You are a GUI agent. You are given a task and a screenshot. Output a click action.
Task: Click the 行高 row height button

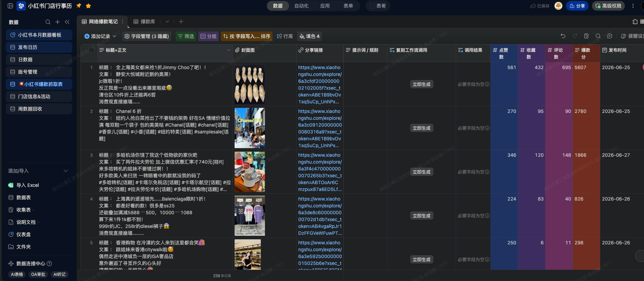coord(285,36)
